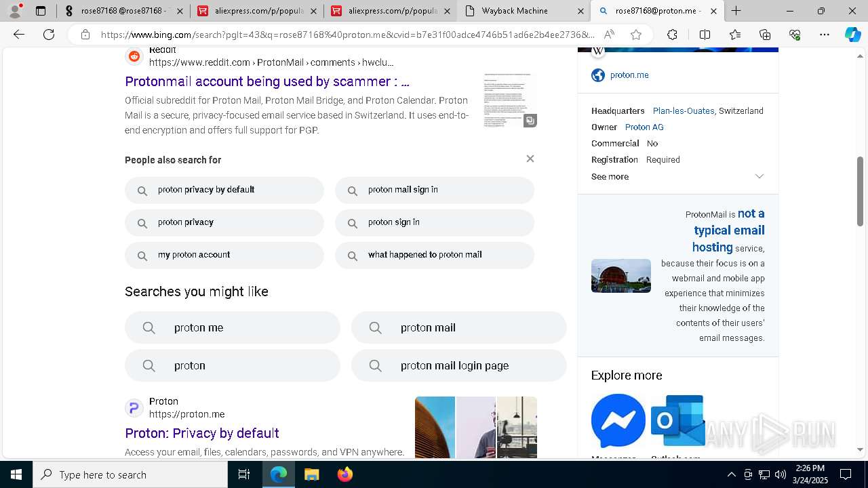Click the single word proton search
The height and width of the screenshot is (488, 868).
coord(233,365)
